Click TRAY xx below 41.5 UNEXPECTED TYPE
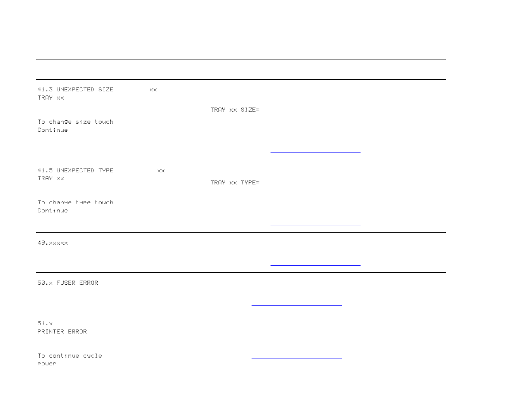The height and width of the screenshot is (411, 532). 50,178
